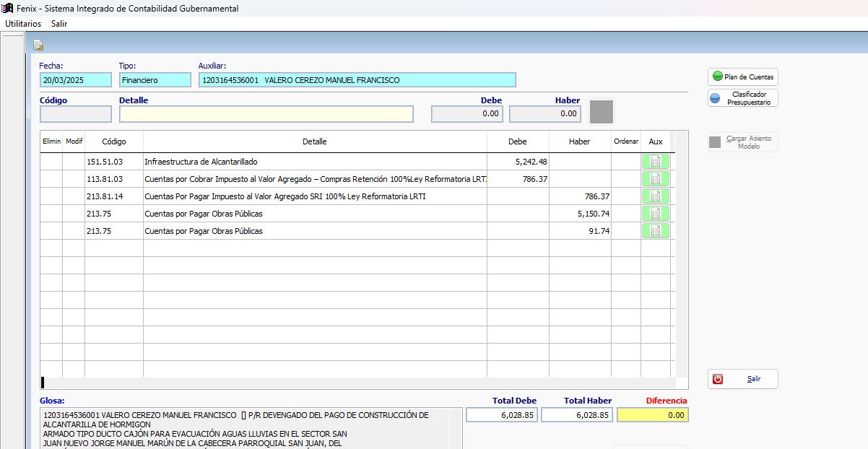Open Aux icon for Infraestructura de Alcantarillado row
Viewport: 868px width, 449px height.
[x=655, y=162]
